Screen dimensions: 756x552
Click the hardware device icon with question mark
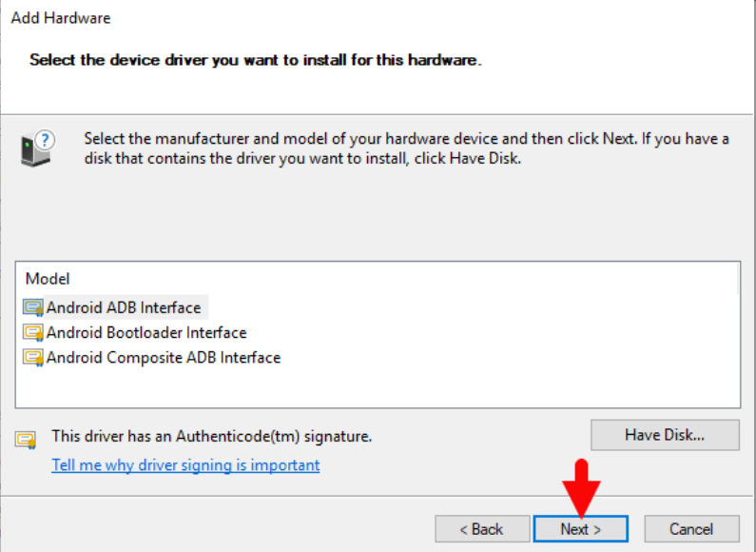tap(38, 148)
